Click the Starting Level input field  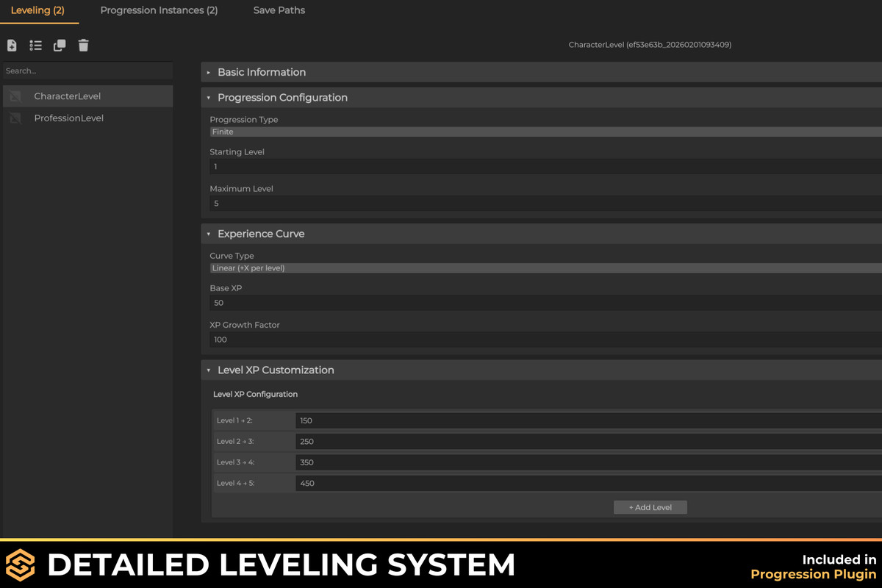point(545,167)
